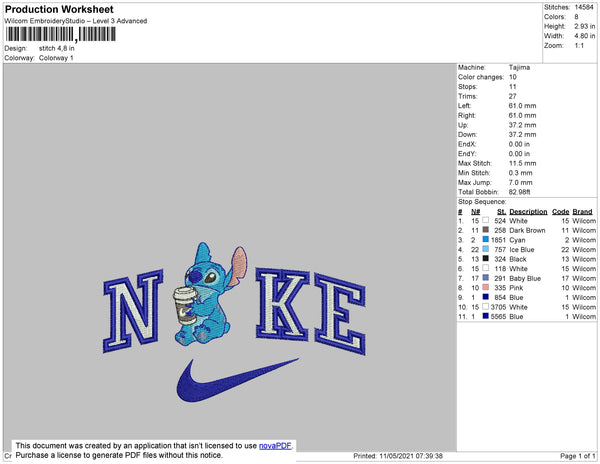Image resolution: width=600 pixels, height=464 pixels.
Task: Click the 'Color changes:' label
Action: coord(481,77)
